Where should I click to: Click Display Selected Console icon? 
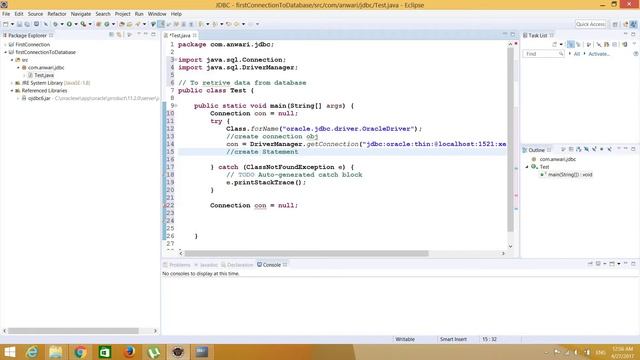598,264
